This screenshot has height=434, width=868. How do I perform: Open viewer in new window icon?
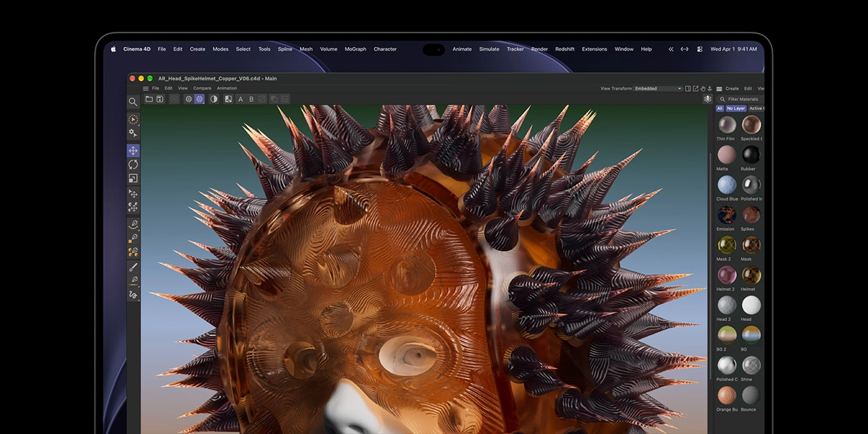[695, 88]
